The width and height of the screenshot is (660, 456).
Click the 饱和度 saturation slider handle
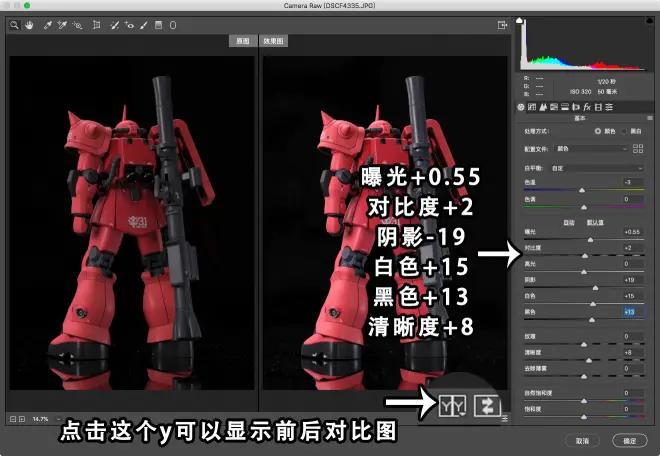tap(584, 417)
